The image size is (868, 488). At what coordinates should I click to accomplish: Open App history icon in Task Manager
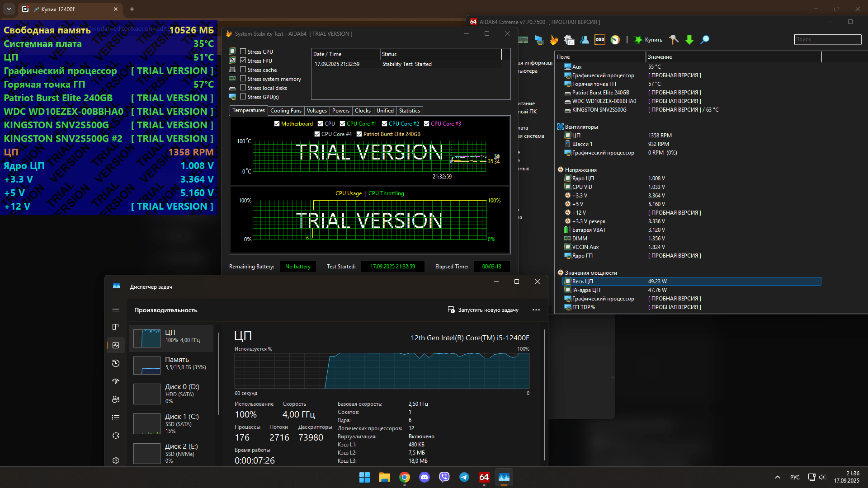116,363
